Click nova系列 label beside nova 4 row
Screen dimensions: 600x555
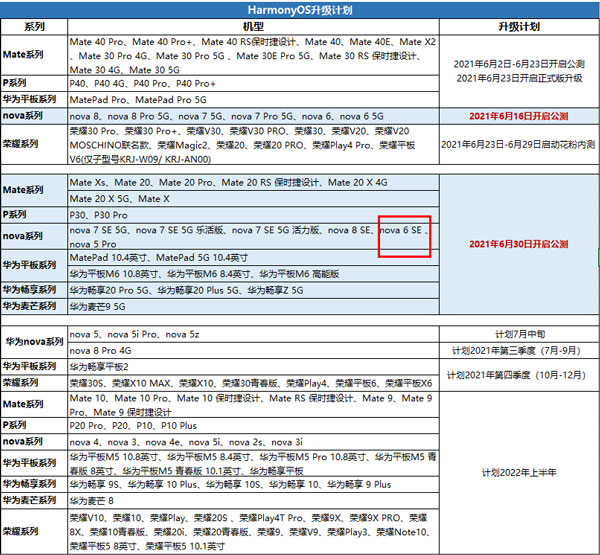[34, 442]
